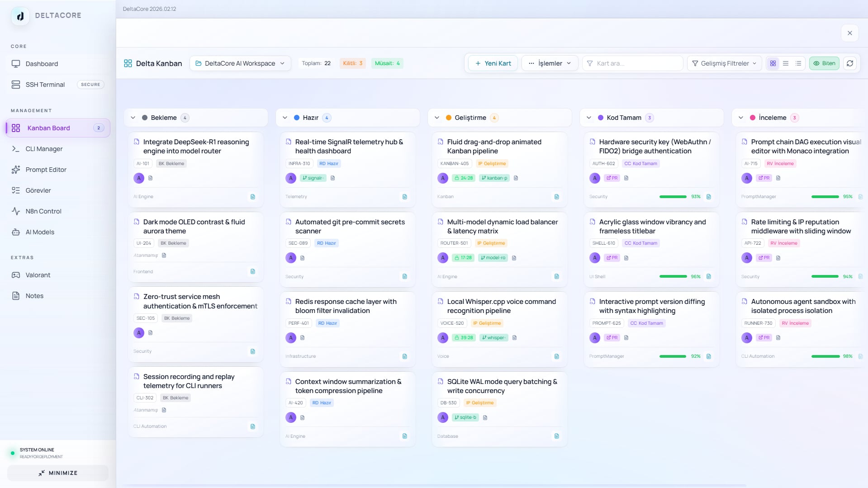Toggle the Biten visibility button
The height and width of the screenshot is (488, 868).
[x=824, y=63]
